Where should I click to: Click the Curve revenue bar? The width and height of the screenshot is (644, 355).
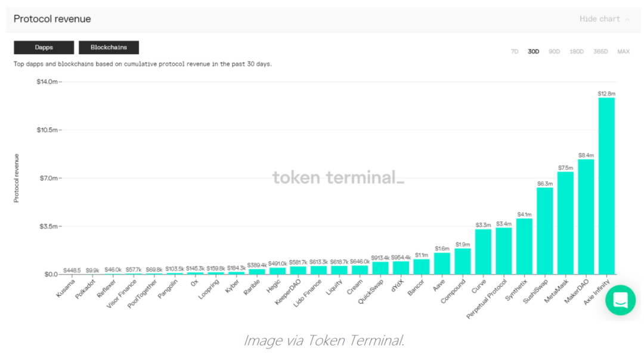(x=483, y=252)
